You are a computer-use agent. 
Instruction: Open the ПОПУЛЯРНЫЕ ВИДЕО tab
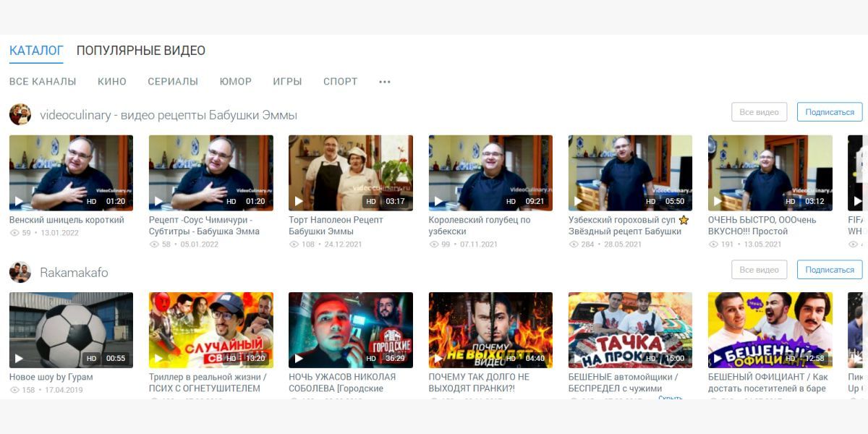tap(141, 51)
